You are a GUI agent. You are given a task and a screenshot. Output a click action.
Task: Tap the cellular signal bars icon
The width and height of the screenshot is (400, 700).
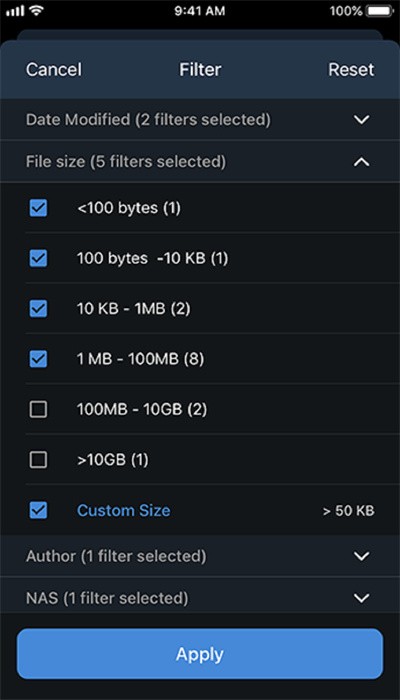point(15,11)
